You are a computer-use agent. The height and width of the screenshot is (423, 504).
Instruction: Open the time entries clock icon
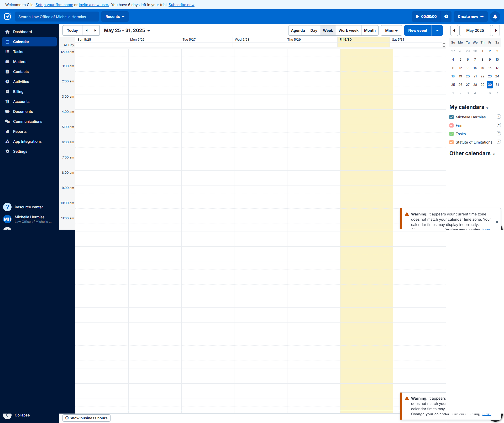point(446,17)
